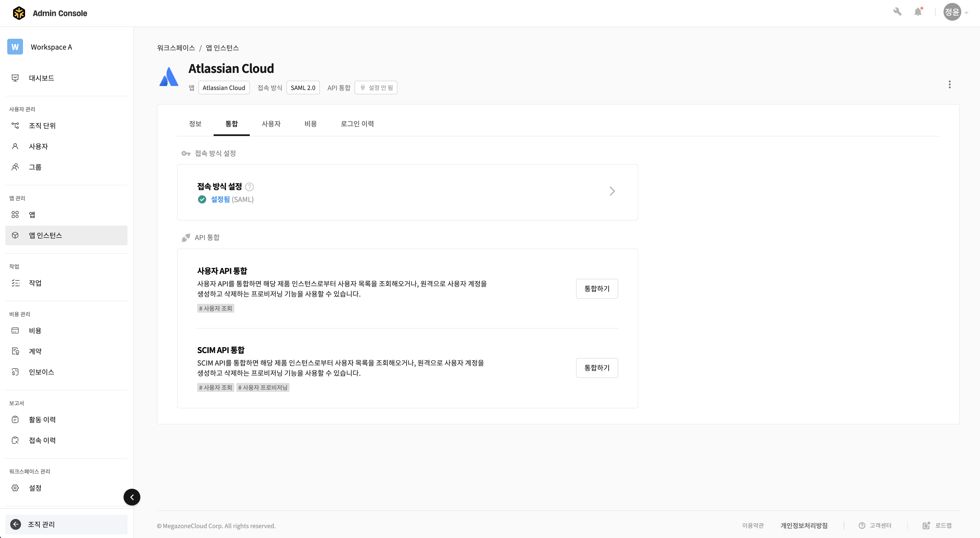The width and height of the screenshot is (980, 538).
Task: Collapse the sidebar with arrow button
Action: click(x=132, y=497)
